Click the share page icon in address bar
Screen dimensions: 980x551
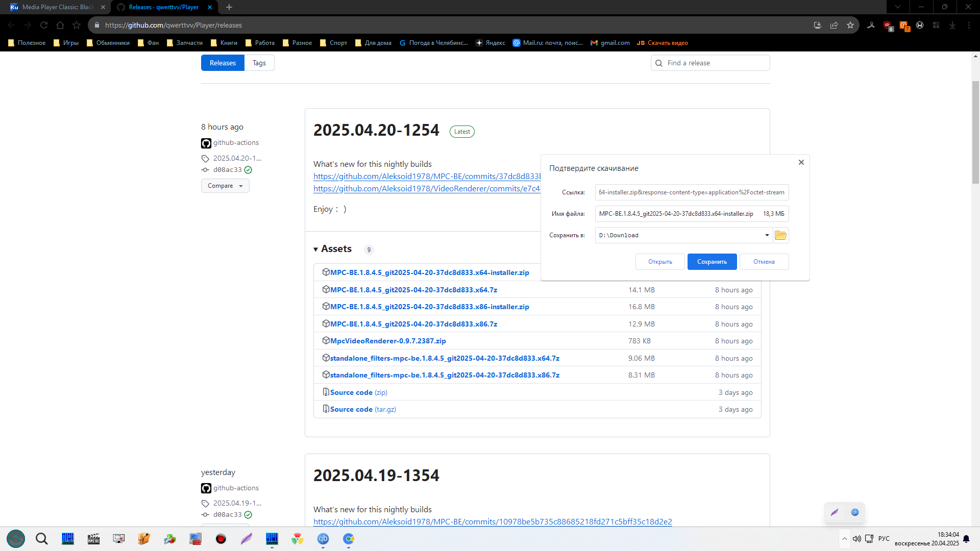pos(834,25)
